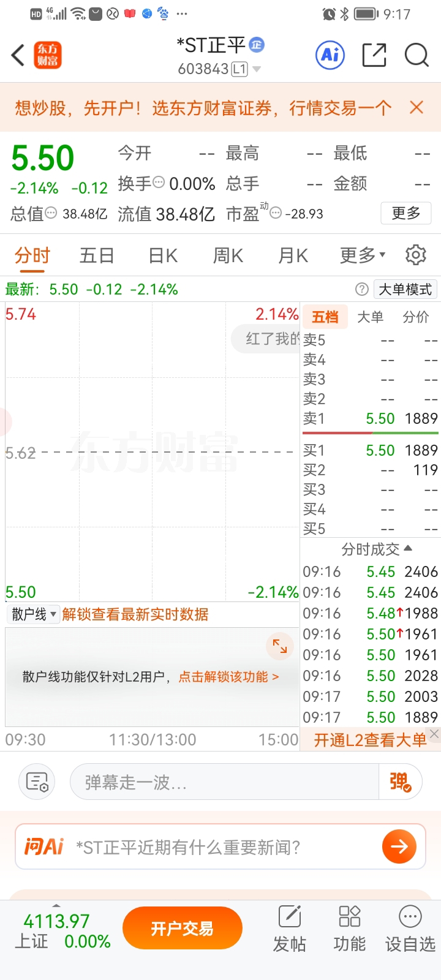Tap the 红了我的 bullet comment bubble

pos(266,339)
